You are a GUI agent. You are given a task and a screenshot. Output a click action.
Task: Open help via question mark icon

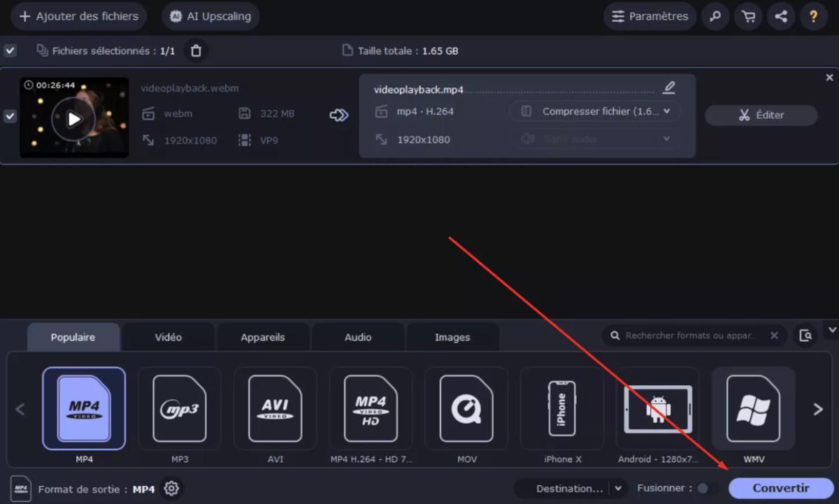click(814, 17)
